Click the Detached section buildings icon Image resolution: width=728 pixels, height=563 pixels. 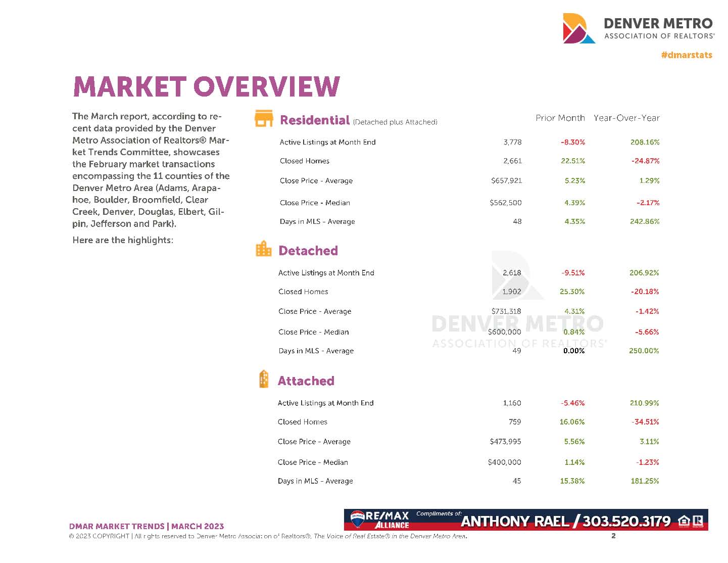263,249
